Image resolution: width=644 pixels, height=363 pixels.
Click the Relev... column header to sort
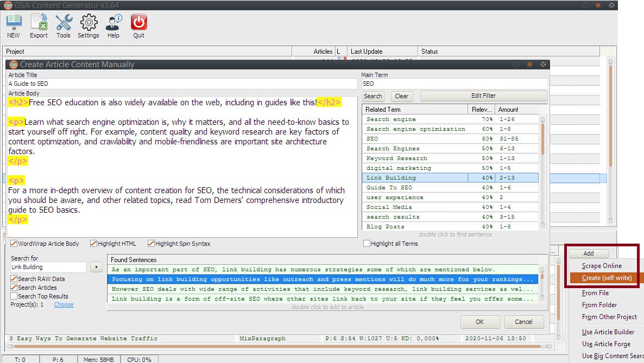(x=482, y=110)
